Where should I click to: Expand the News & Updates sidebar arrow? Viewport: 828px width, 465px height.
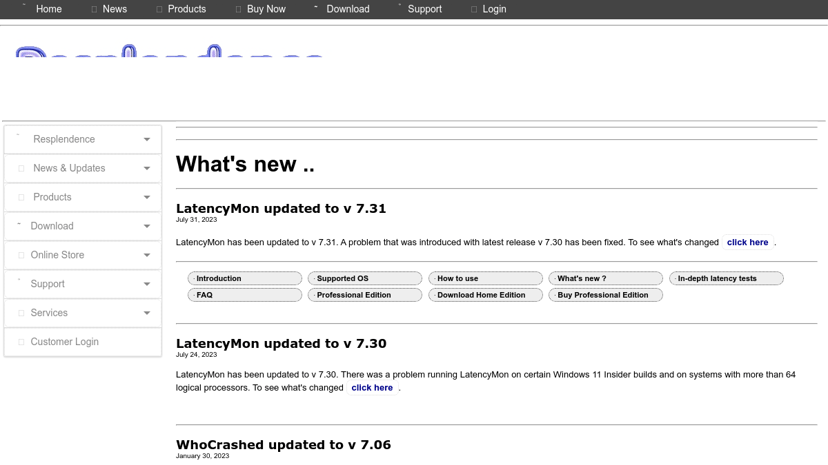click(147, 168)
